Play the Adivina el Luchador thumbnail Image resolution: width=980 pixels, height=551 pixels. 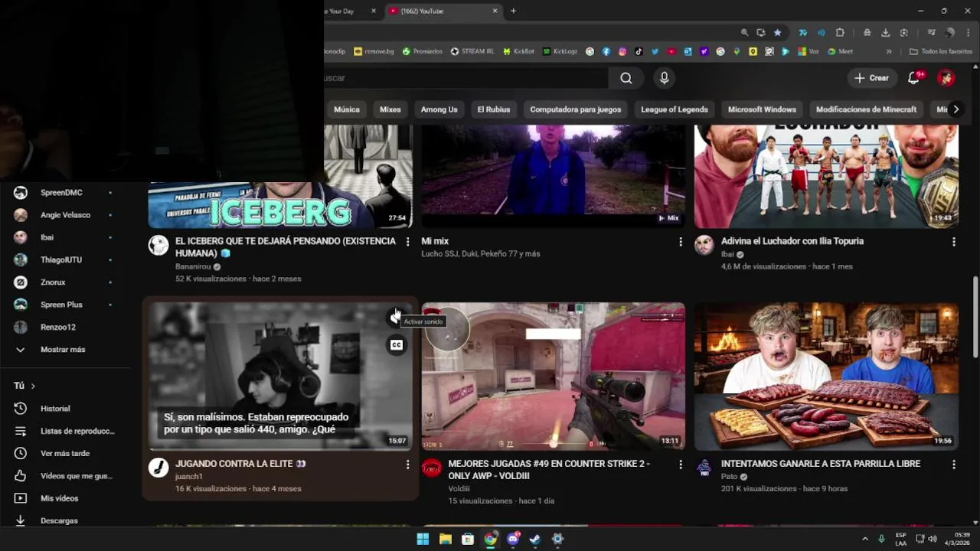point(826,177)
